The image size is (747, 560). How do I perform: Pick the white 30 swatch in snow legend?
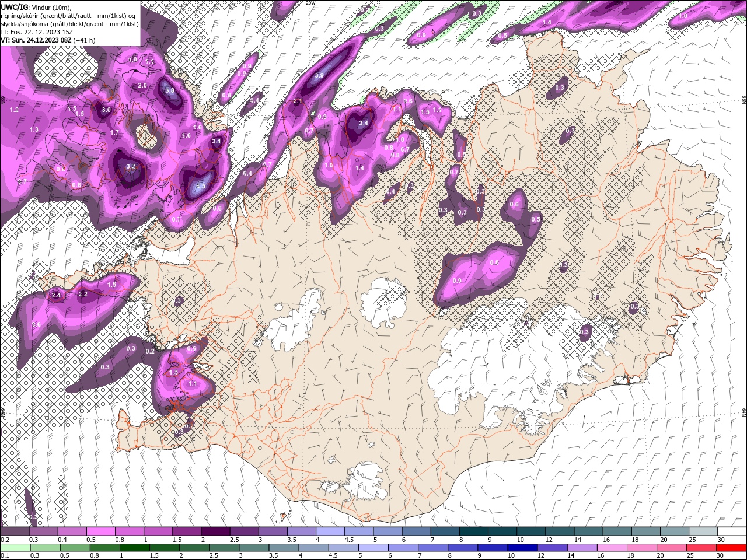[732, 531]
